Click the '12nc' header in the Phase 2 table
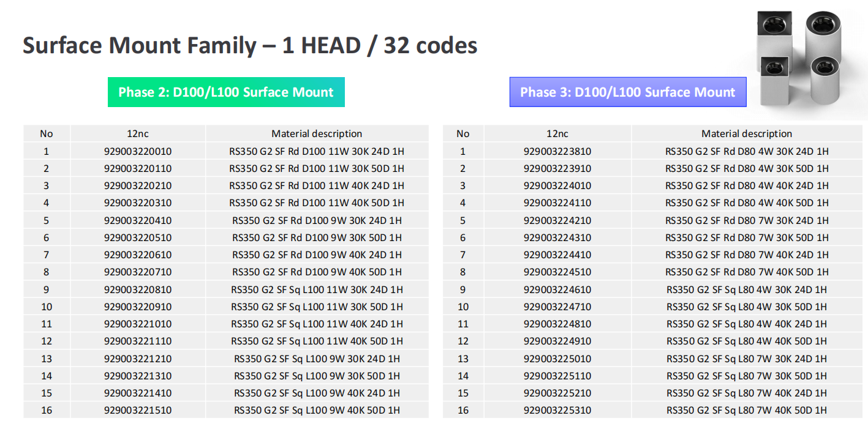 click(x=138, y=134)
